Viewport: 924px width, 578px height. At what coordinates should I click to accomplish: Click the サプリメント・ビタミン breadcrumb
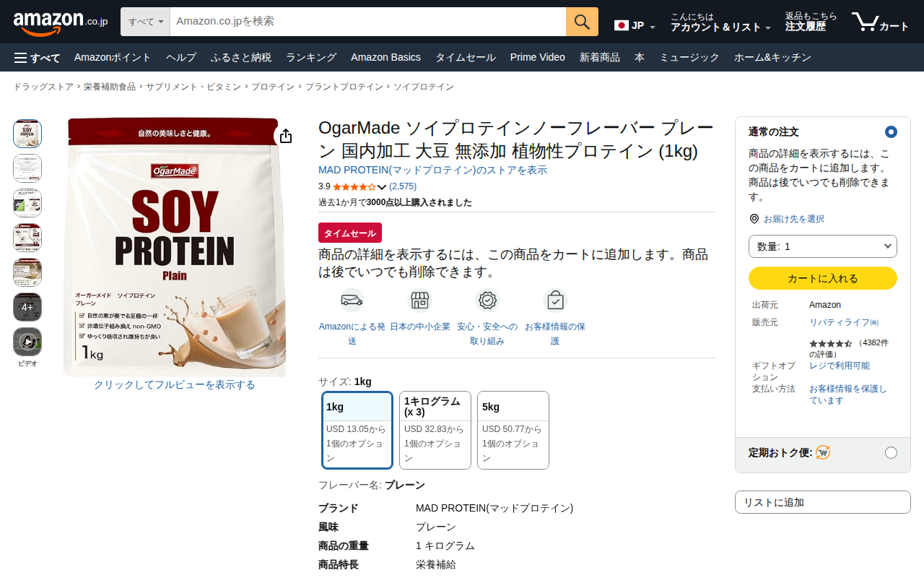193,87
